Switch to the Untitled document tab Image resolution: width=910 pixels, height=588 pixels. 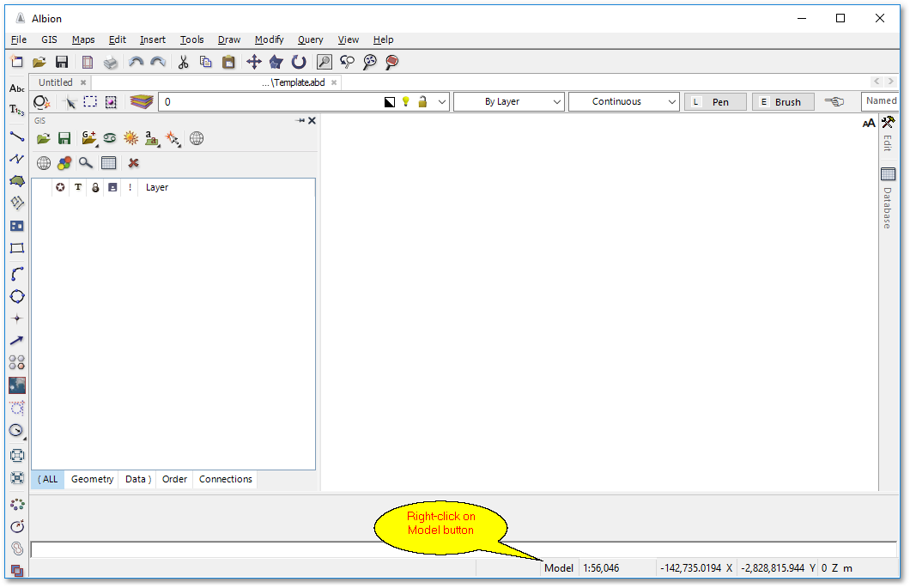56,82
